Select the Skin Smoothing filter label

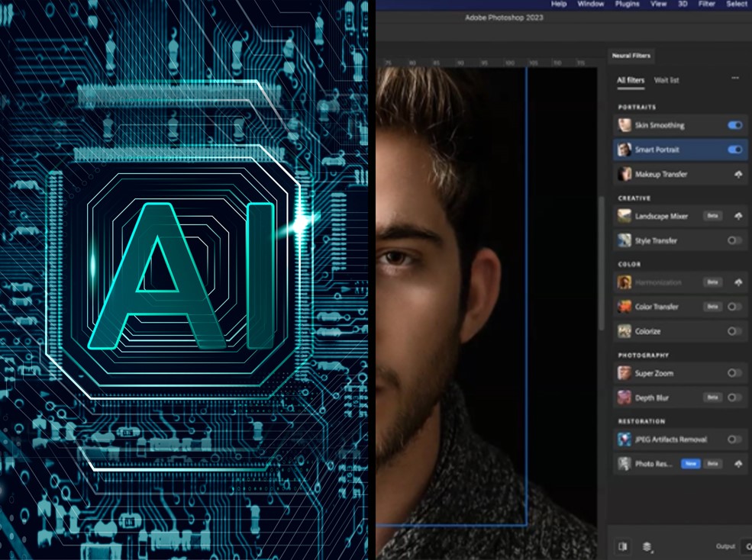coord(660,125)
